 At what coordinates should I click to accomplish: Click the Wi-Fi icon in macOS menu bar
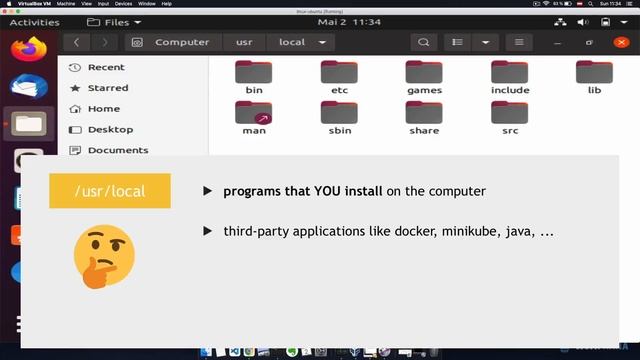546,4
